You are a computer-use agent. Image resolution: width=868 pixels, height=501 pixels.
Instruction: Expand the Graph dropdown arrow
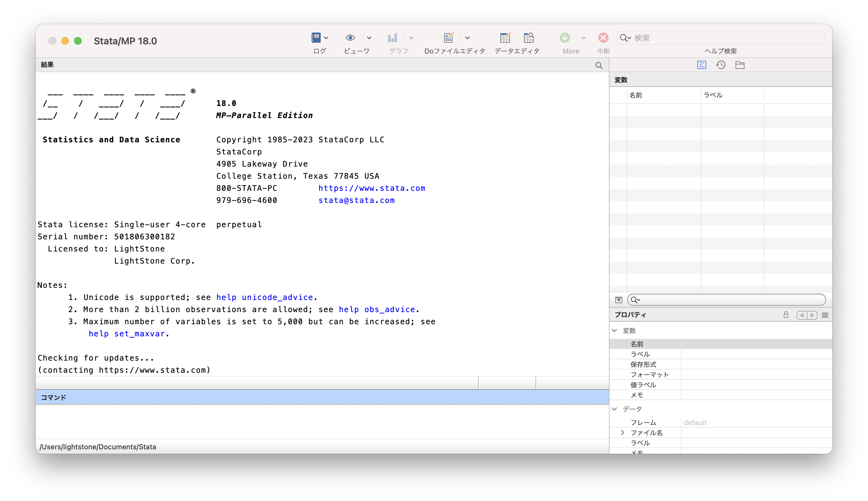(411, 38)
